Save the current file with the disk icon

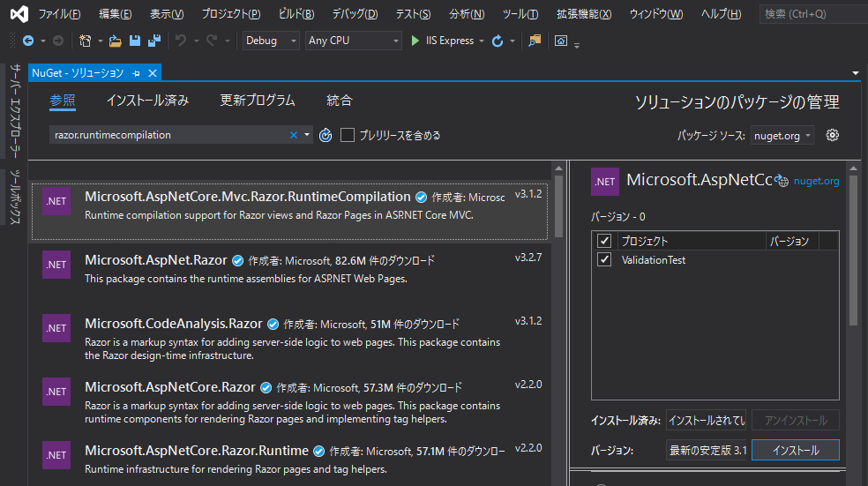tap(134, 41)
